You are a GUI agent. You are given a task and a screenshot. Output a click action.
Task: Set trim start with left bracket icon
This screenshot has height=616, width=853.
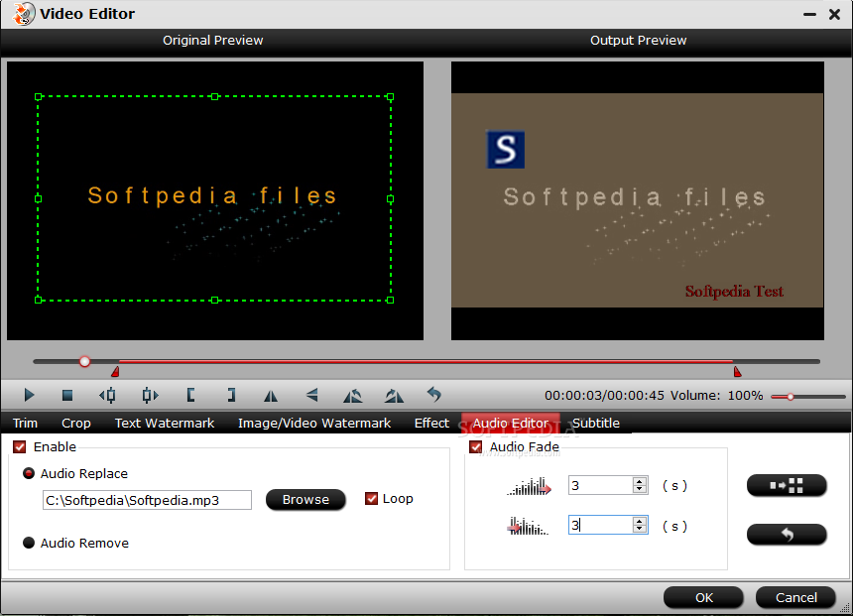tap(190, 395)
